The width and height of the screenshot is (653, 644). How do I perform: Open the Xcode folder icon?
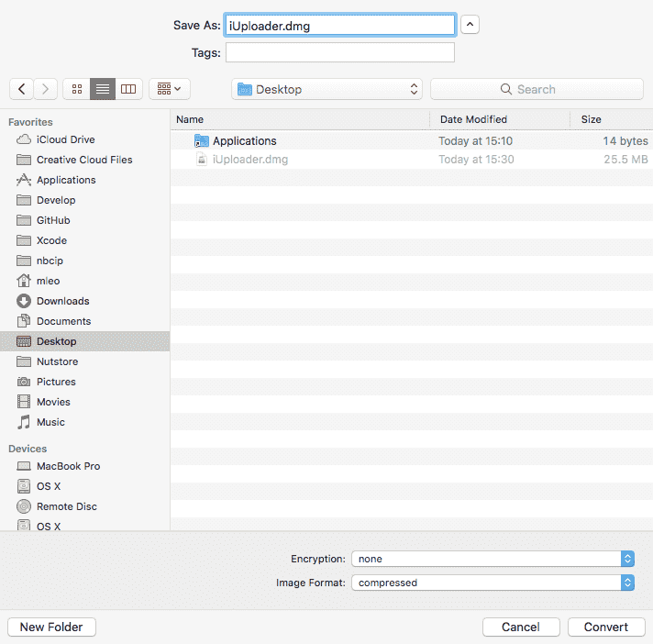(x=24, y=240)
